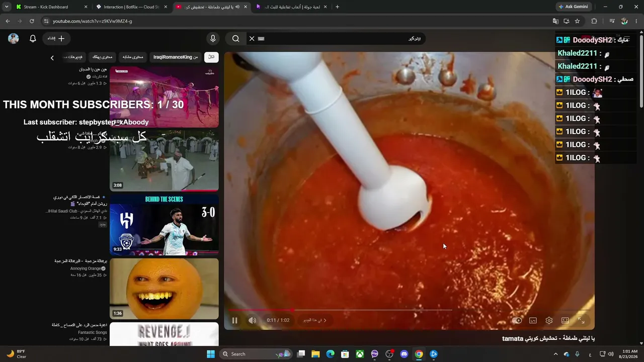The image size is (644, 362).
Task: Search by voice microphone button
Action: (213, 39)
